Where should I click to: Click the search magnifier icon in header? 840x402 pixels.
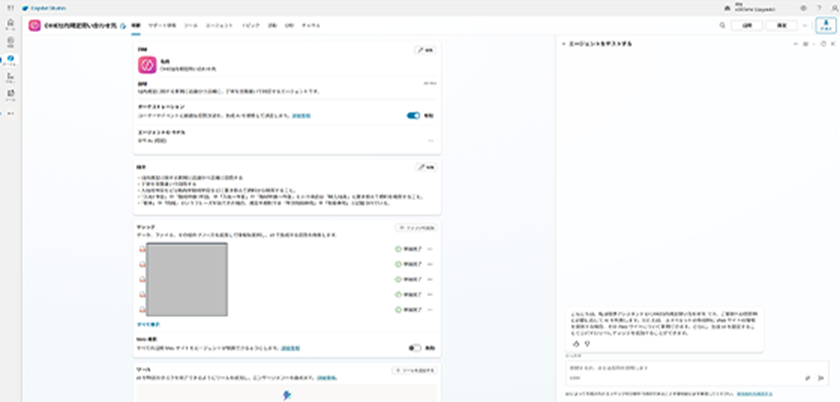(722, 25)
